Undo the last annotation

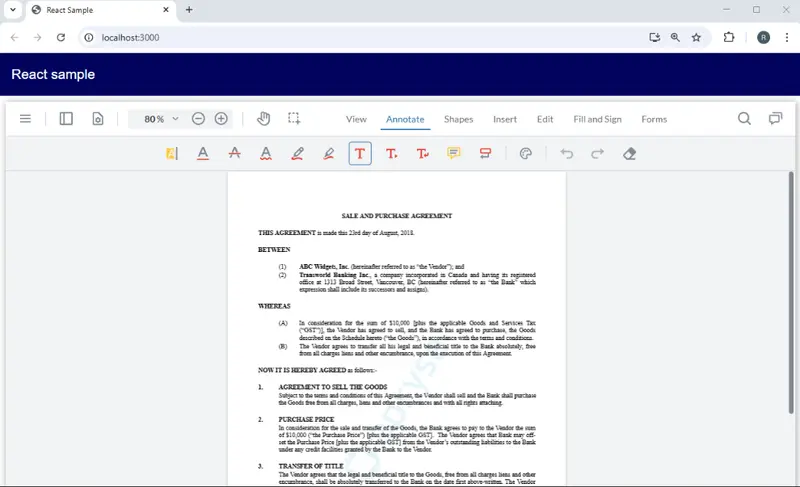click(566, 153)
